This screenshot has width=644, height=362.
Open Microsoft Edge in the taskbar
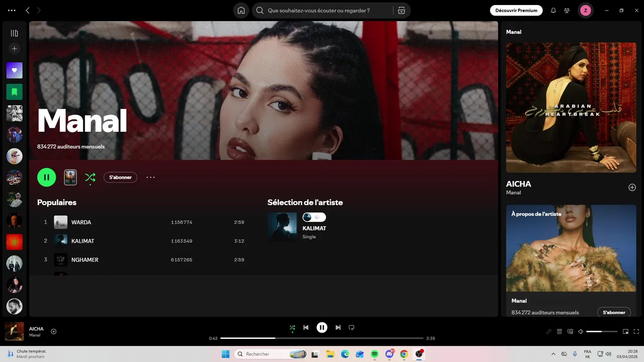[345, 354]
